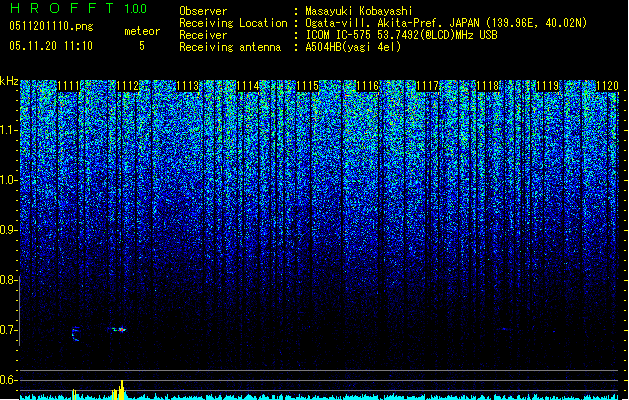The width and height of the screenshot is (629, 400).
Task: Click the 1112 time marker
Action: (128, 86)
